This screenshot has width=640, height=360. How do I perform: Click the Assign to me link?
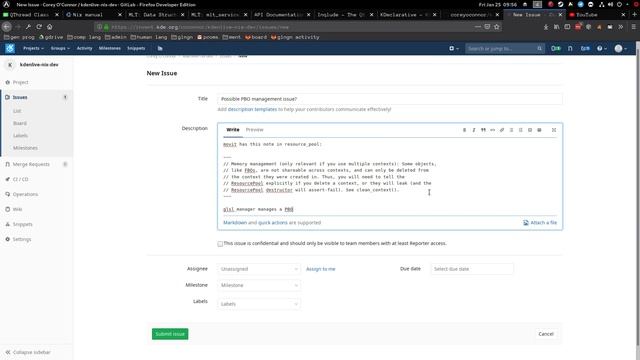[x=320, y=269]
